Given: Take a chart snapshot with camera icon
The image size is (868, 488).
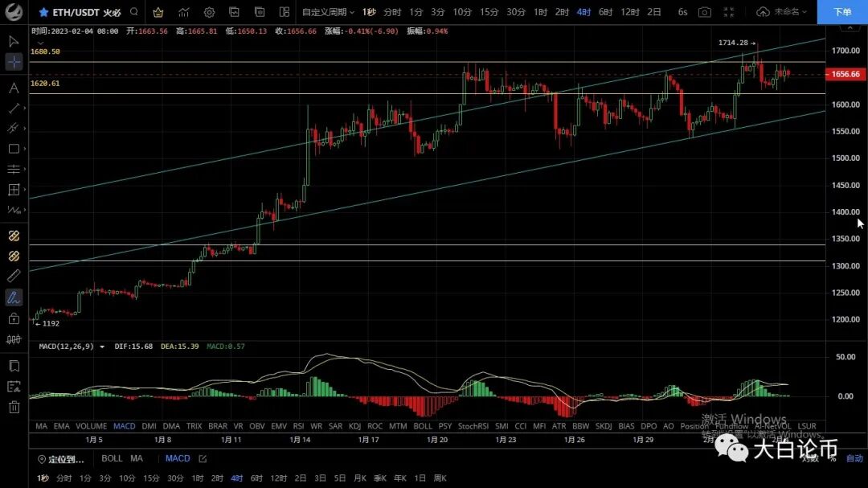Looking at the screenshot, I should [x=705, y=11].
